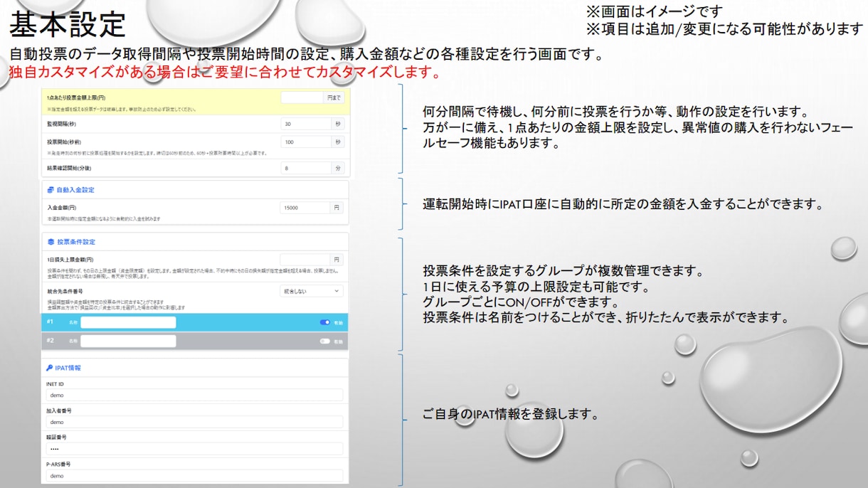Image resolution: width=868 pixels, height=488 pixels.
Task: Click the 加入者番号 input field
Action: (194, 422)
